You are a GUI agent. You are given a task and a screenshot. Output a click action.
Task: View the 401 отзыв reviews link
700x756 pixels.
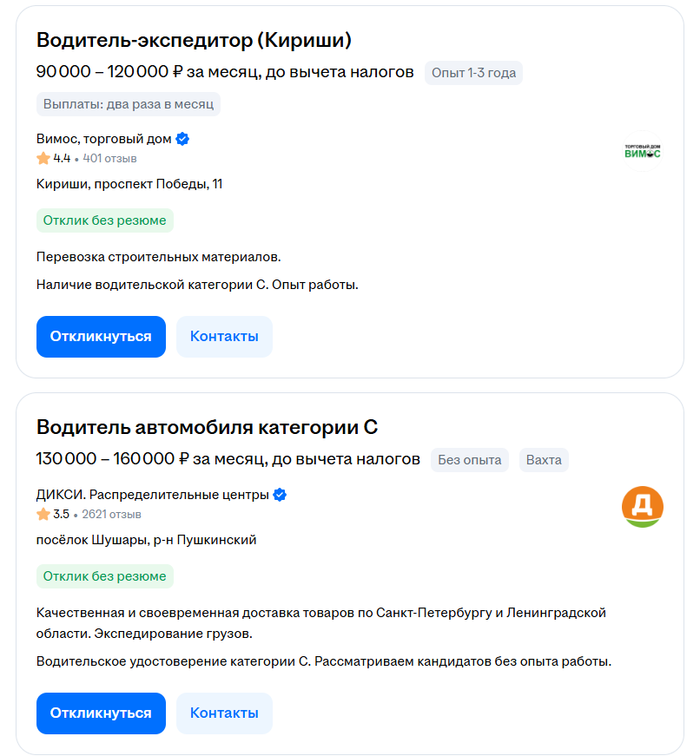pos(109,159)
